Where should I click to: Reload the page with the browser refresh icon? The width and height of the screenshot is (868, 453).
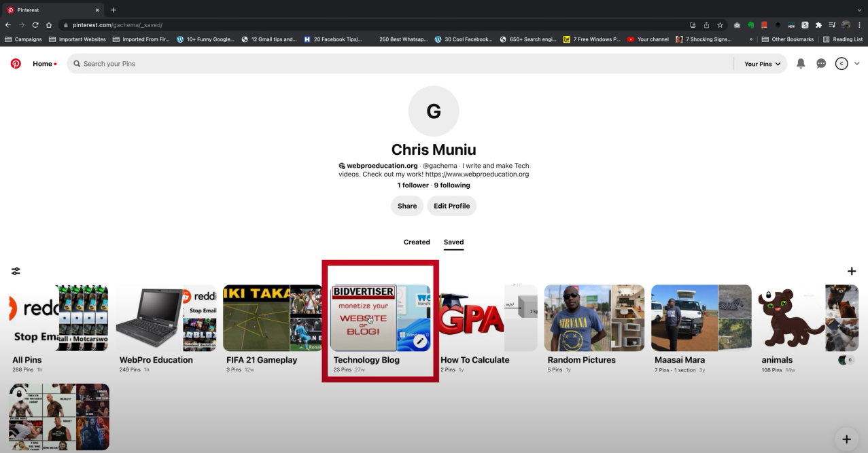click(35, 25)
